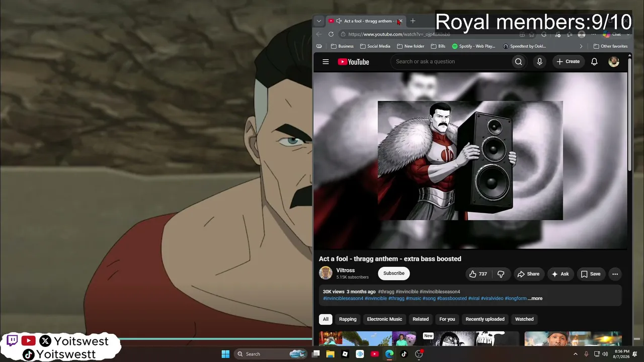
Task: Select the Related filter chip
Action: click(x=421, y=319)
